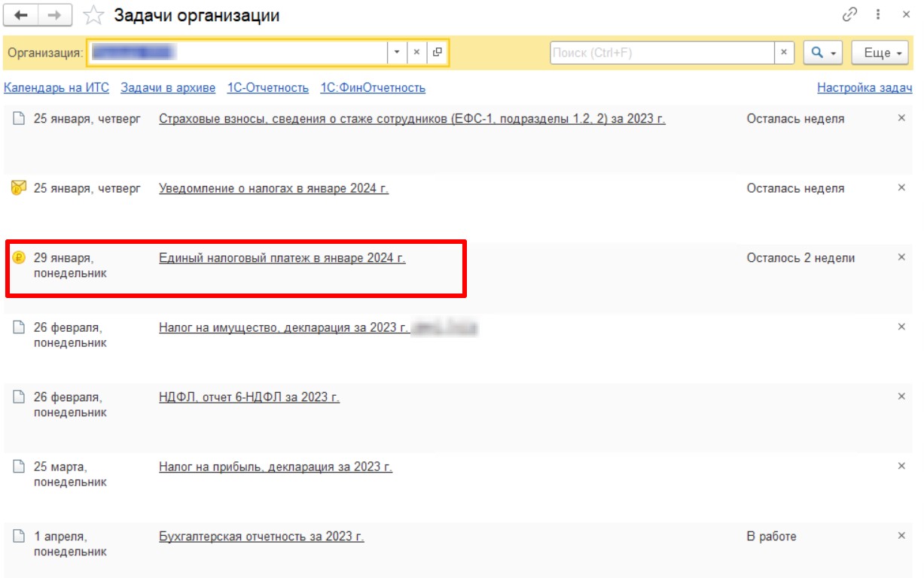Click the forward navigation arrow
The image size is (924, 578).
(55, 15)
